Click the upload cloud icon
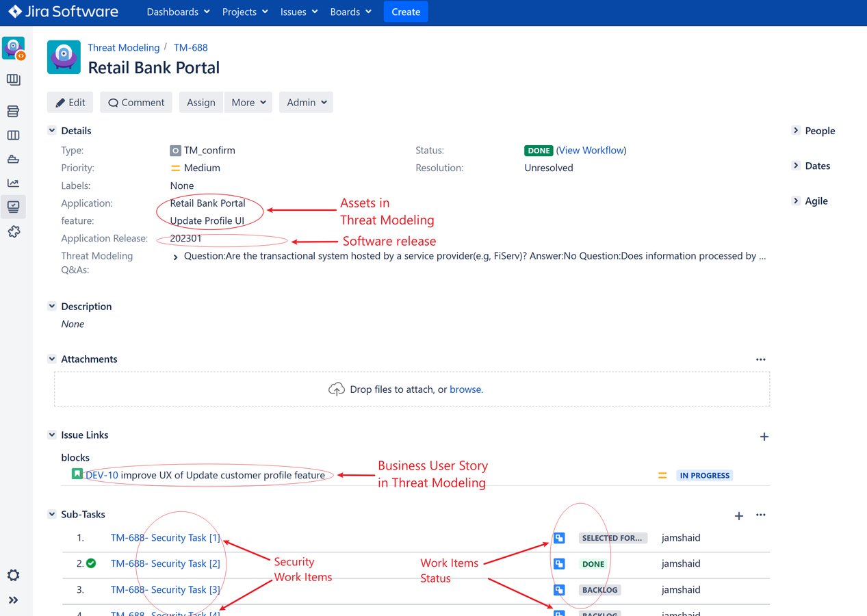Viewport: 867px width, 616px height. tap(336, 389)
